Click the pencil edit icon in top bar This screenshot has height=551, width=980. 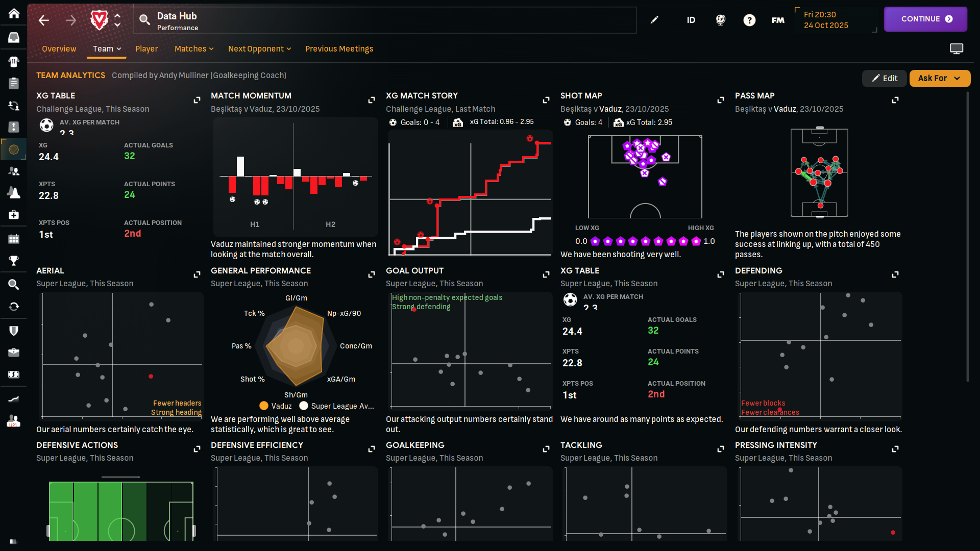click(654, 20)
